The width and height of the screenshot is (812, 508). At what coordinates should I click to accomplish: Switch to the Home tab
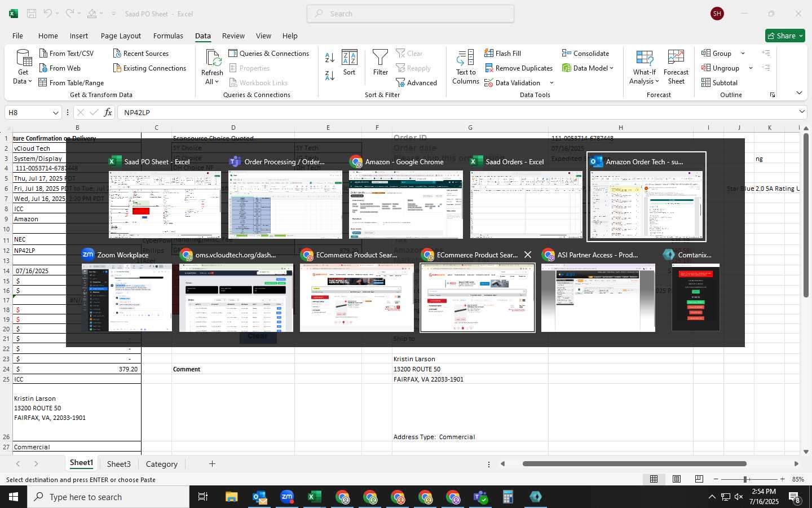pyautogui.click(x=48, y=36)
